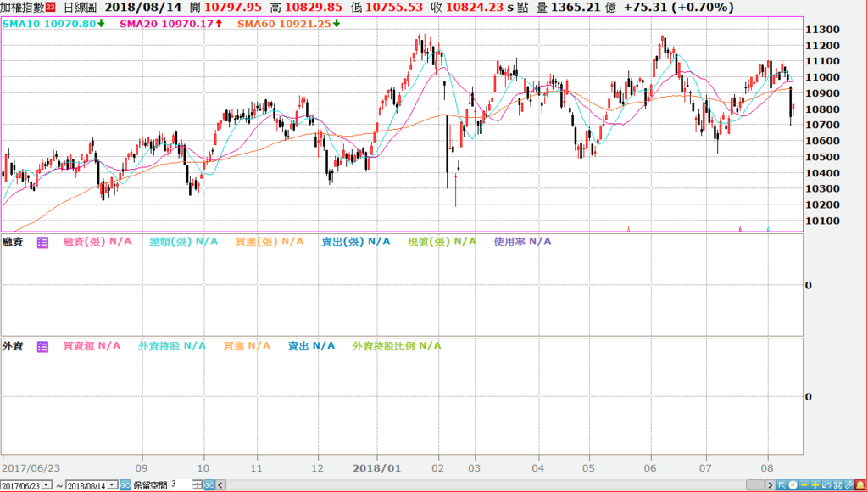The width and height of the screenshot is (868, 492).
Task: Click the cyan marker on chart bottom axis
Action: click(768, 228)
